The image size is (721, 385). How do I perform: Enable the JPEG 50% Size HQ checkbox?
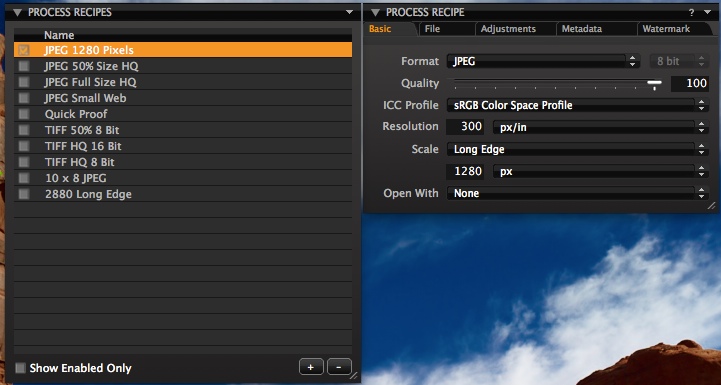coord(23,66)
